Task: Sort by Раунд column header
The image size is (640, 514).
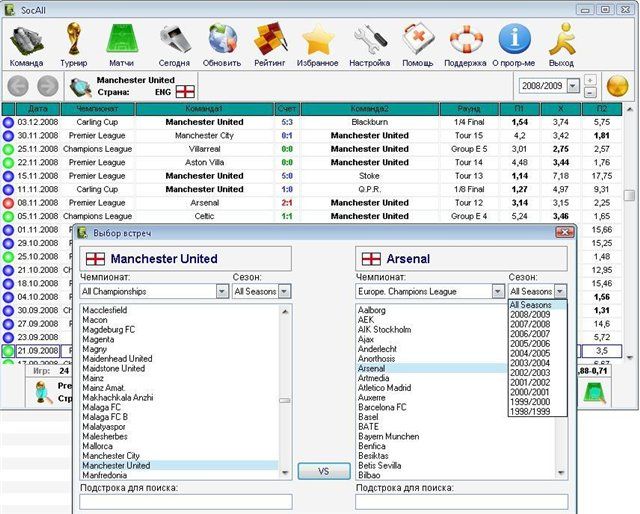Action: [x=469, y=109]
